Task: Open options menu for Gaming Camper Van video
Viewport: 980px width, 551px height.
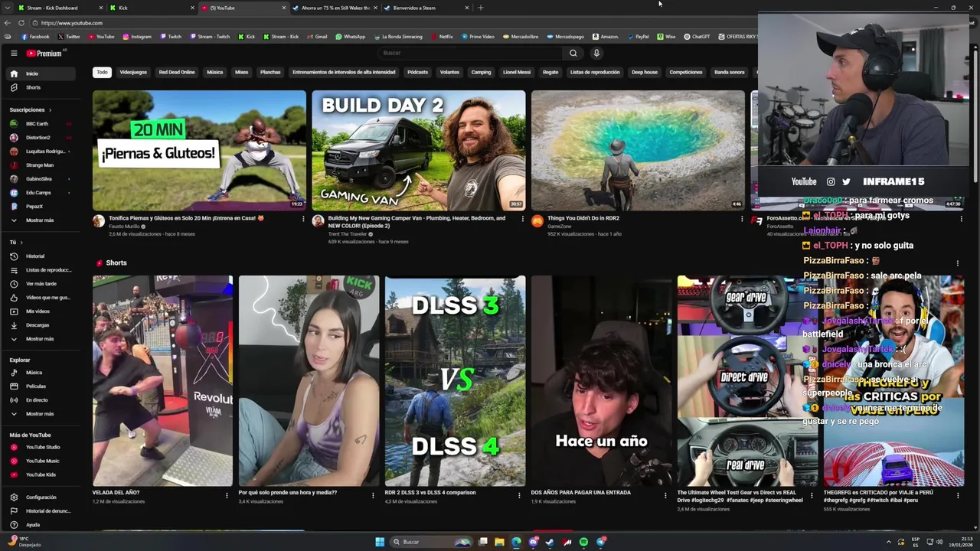Action: [x=523, y=219]
